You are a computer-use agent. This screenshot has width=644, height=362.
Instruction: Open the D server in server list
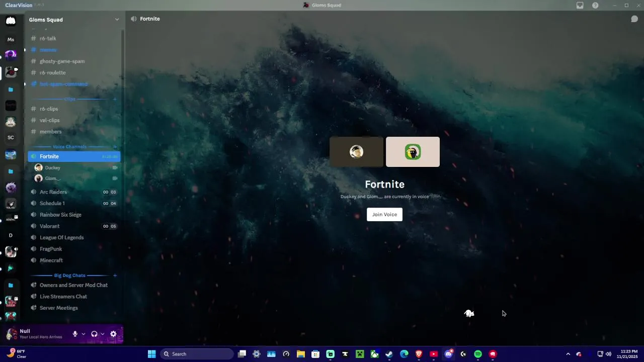[11, 235]
